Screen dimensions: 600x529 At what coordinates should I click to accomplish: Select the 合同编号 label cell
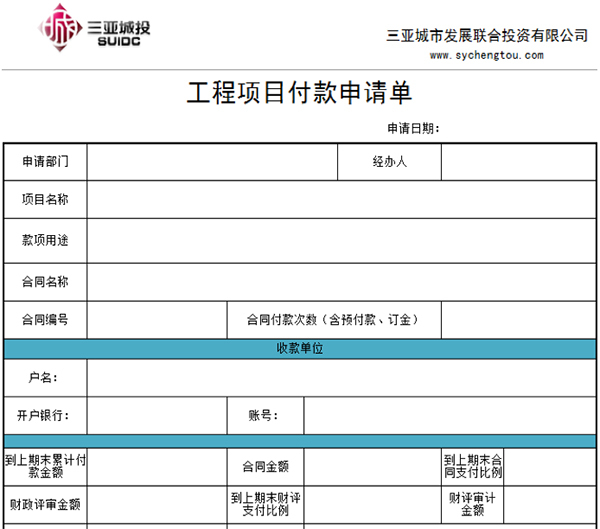(x=45, y=320)
